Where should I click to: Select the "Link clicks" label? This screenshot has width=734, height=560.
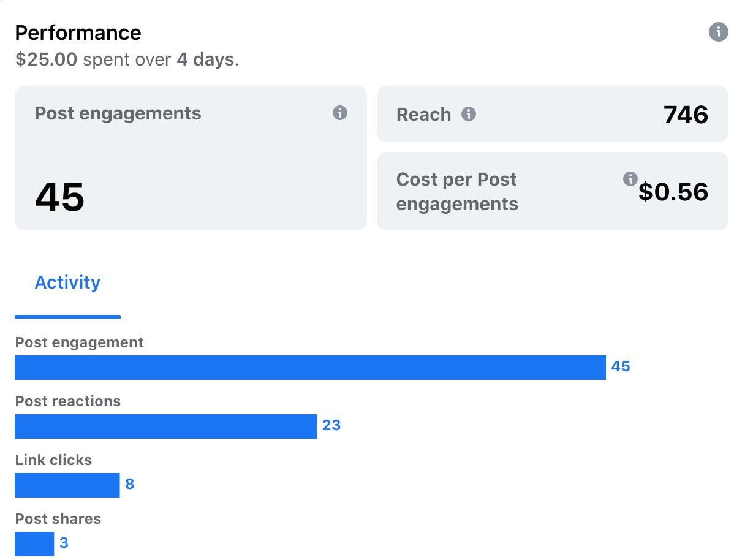pyautogui.click(x=53, y=460)
